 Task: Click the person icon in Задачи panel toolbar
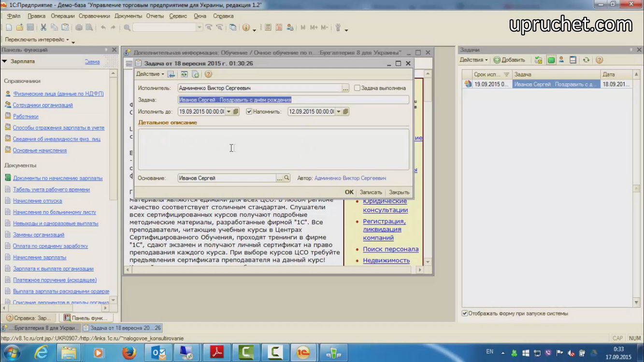coord(561,60)
